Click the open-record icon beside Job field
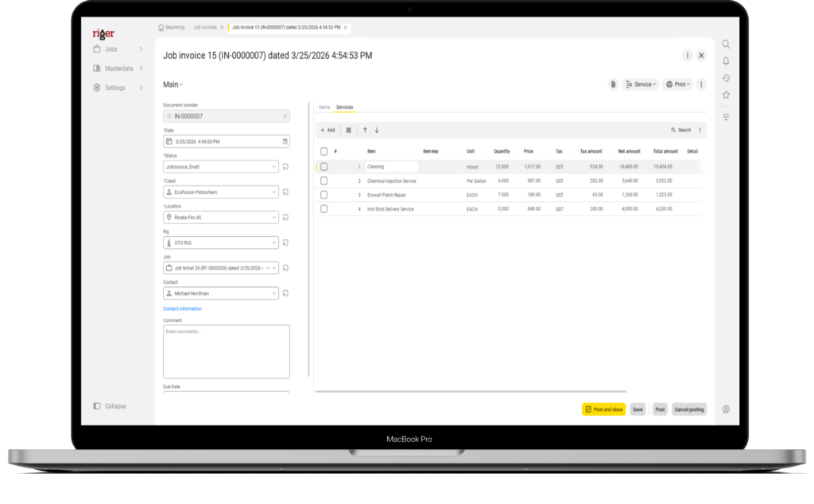The width and height of the screenshot is (814, 504). 285,269
